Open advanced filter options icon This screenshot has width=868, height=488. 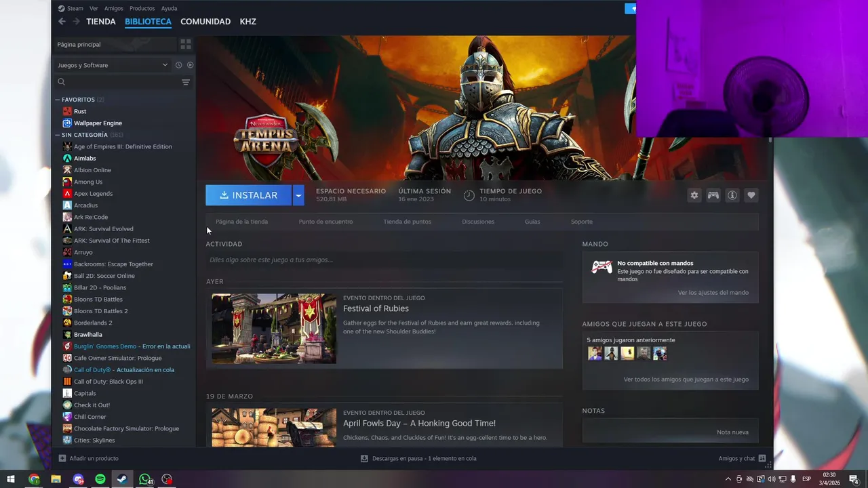point(185,82)
